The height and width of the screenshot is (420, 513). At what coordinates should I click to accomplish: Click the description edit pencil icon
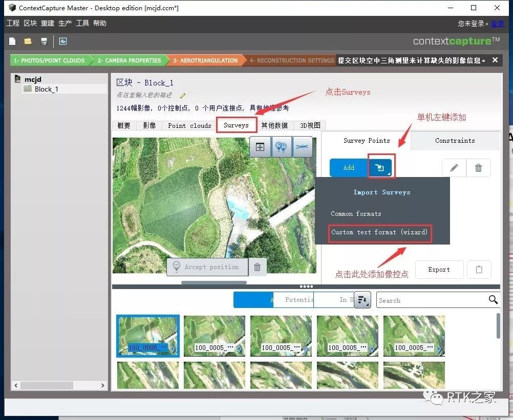(183, 96)
